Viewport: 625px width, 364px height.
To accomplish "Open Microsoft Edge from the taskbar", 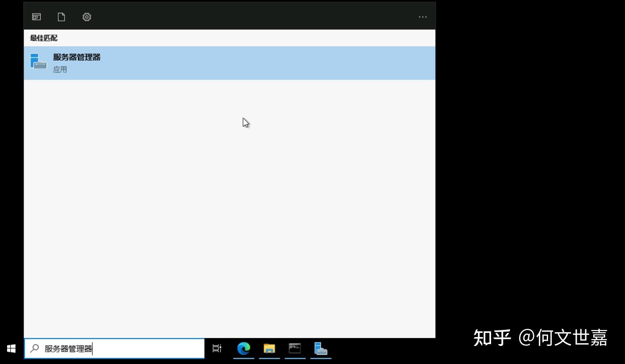I will (244, 349).
